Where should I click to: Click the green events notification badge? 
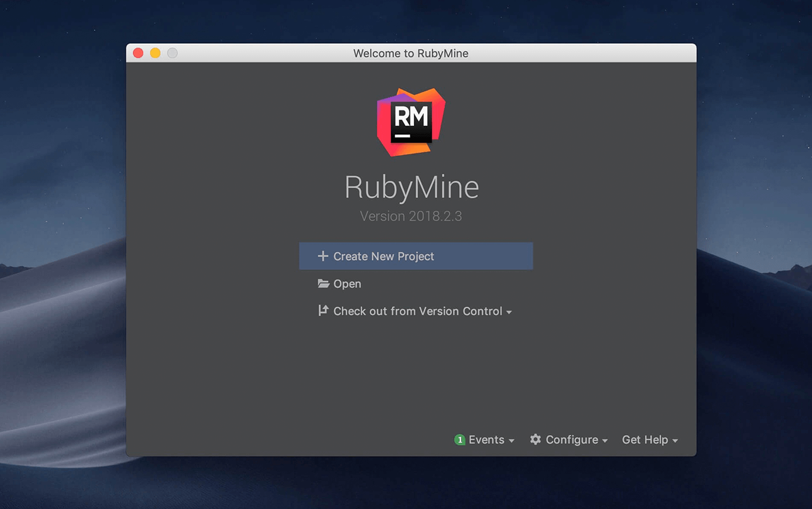pos(460,440)
